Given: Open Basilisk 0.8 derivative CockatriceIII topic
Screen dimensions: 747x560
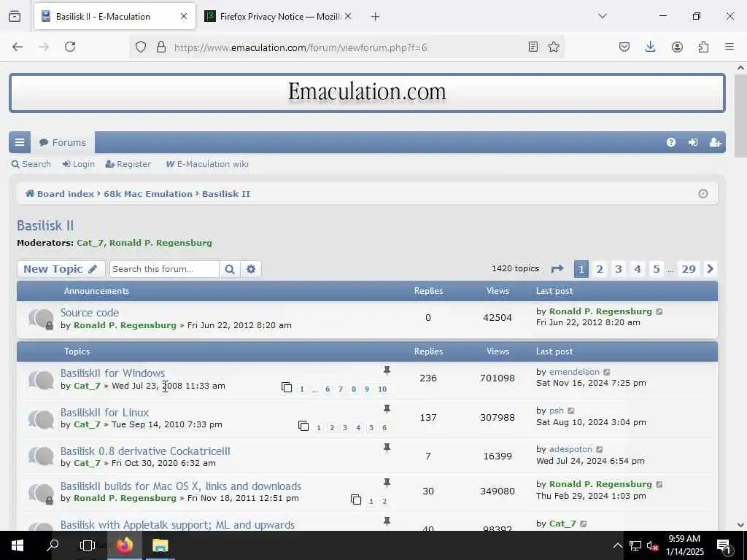Looking at the screenshot, I should point(145,451).
